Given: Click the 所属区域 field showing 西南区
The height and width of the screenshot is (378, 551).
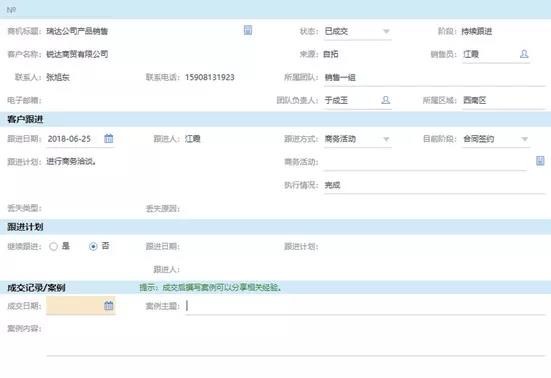Looking at the screenshot, I should 504,100.
